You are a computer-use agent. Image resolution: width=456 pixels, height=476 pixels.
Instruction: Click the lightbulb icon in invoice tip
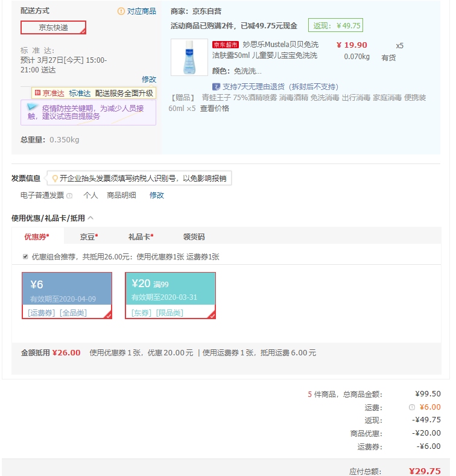pos(55,178)
